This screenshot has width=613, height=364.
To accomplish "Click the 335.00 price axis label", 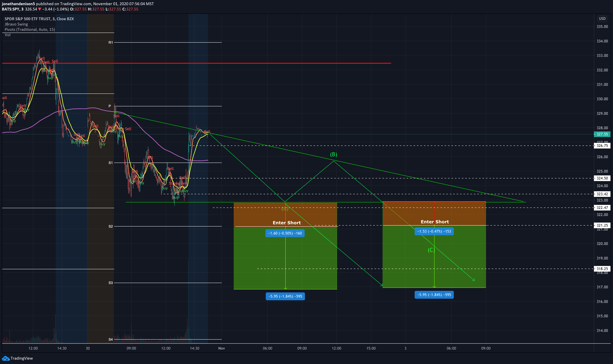I will pyautogui.click(x=602, y=26).
